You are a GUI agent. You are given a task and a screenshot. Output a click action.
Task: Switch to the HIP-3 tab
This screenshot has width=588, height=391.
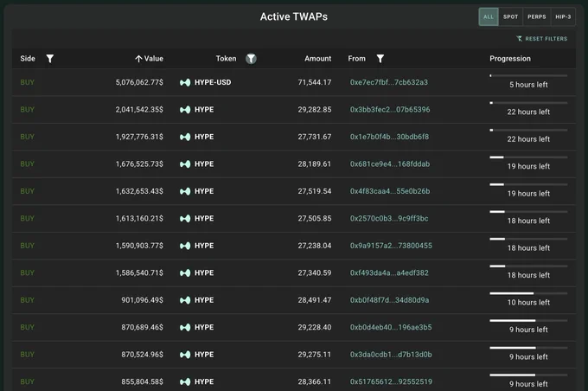[563, 17]
